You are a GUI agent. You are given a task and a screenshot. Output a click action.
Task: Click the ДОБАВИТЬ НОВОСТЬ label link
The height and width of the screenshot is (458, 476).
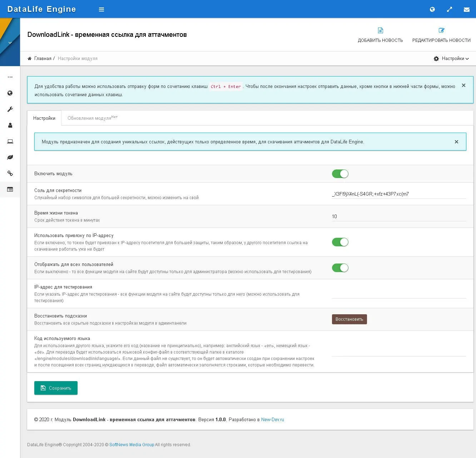click(x=380, y=40)
